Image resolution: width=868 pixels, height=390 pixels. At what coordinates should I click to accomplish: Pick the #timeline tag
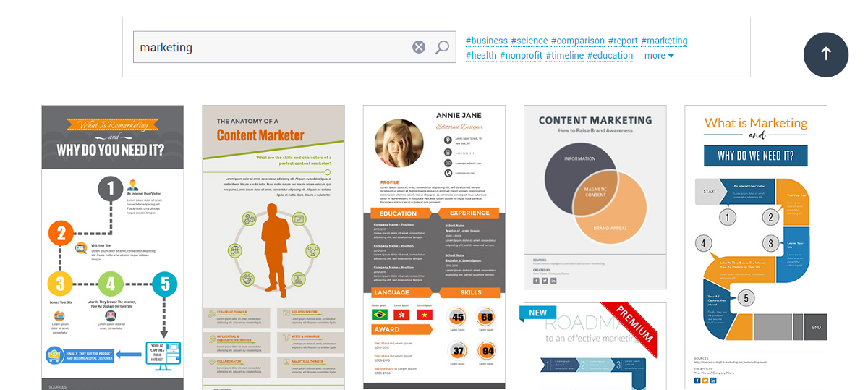click(x=564, y=56)
